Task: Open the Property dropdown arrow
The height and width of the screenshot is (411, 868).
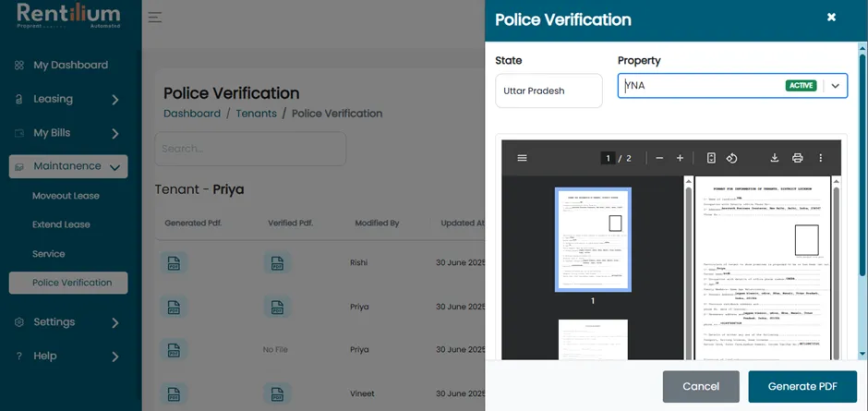Action: (836, 86)
